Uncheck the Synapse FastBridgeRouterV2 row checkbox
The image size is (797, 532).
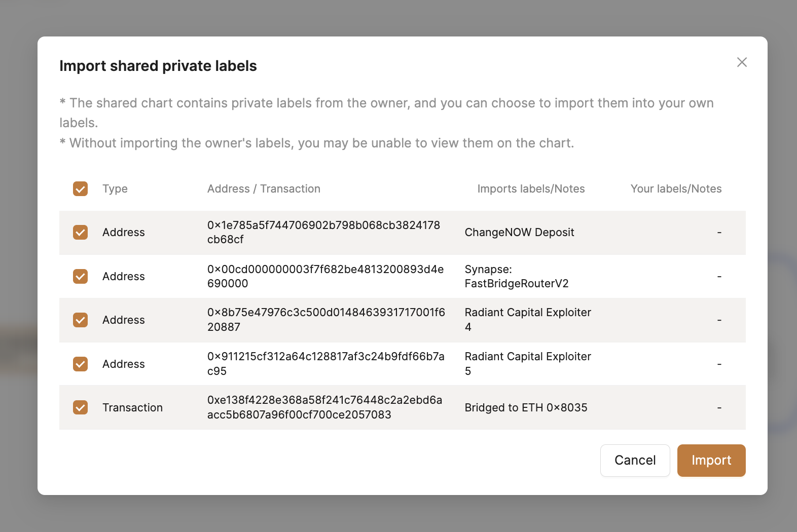point(81,277)
